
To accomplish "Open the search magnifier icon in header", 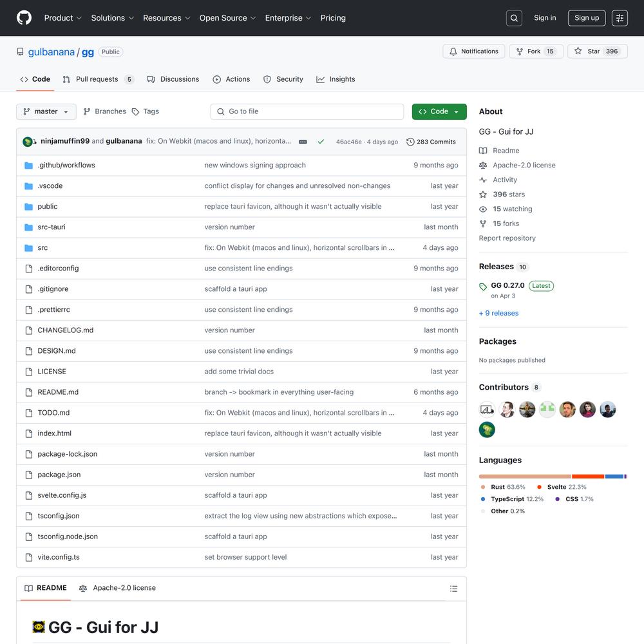I will (x=514, y=18).
